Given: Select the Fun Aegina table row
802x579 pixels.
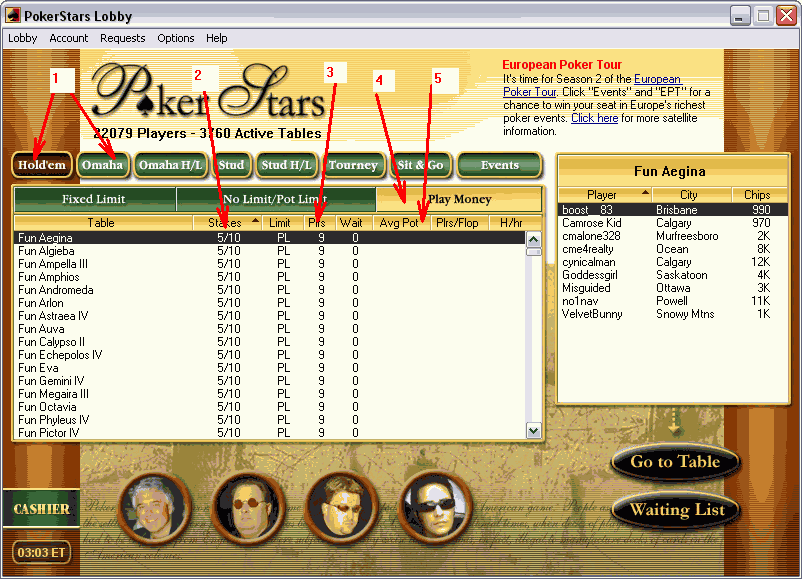Looking at the screenshot, I should [270, 238].
